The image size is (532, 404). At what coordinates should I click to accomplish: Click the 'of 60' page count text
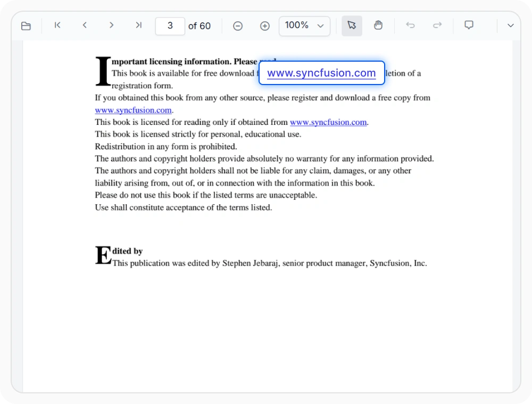click(199, 26)
